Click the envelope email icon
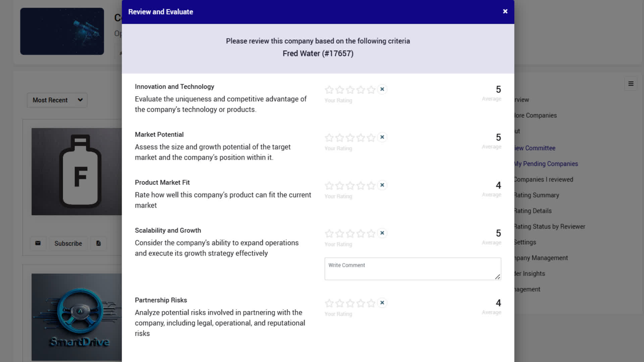Screen dimensions: 644x362 pyautogui.click(x=38, y=243)
